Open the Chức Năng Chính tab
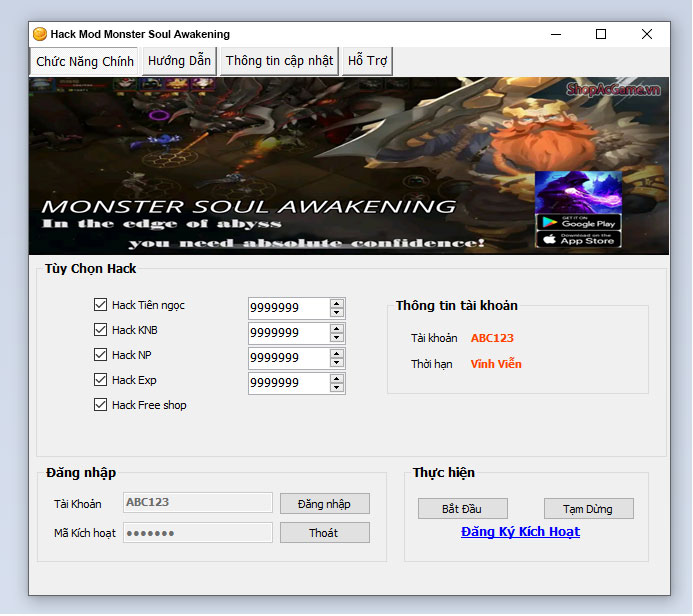Image resolution: width=693 pixels, height=616 pixels. pos(84,61)
